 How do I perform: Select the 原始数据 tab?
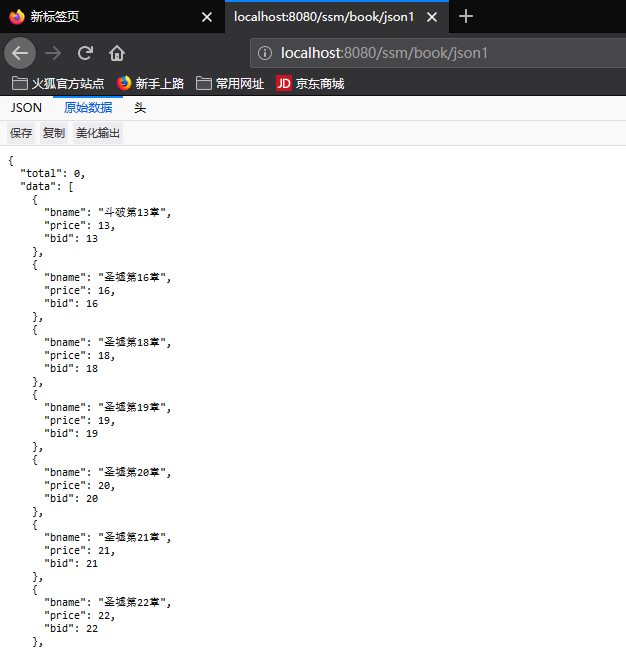pyautogui.click(x=88, y=108)
